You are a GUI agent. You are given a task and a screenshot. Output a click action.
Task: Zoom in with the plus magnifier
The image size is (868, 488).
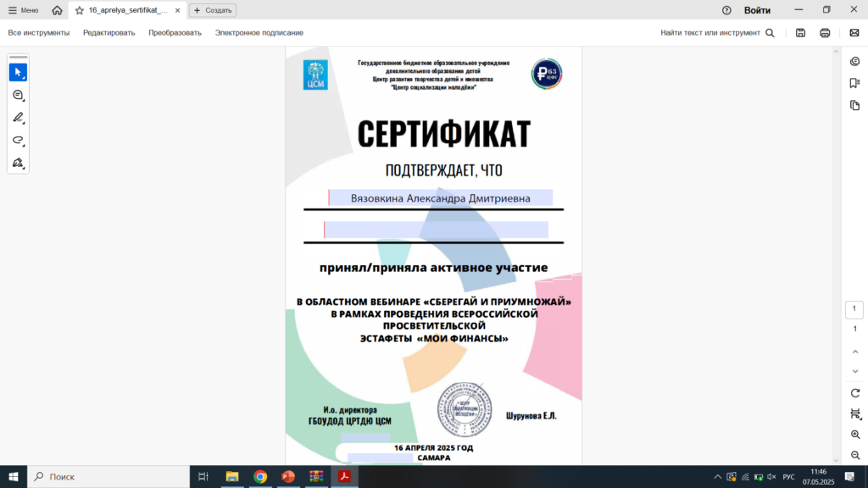(x=854, y=435)
